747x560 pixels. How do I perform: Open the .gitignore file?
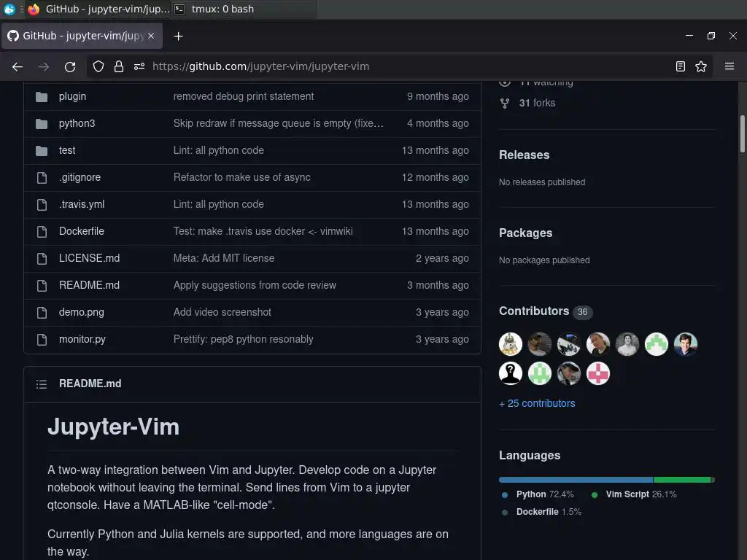click(x=80, y=177)
